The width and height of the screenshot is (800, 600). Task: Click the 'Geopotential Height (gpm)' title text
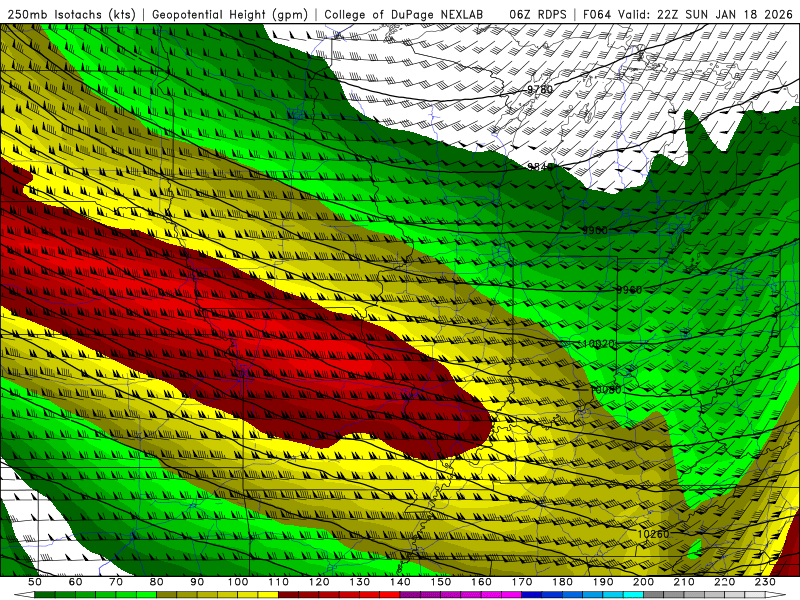230,14
